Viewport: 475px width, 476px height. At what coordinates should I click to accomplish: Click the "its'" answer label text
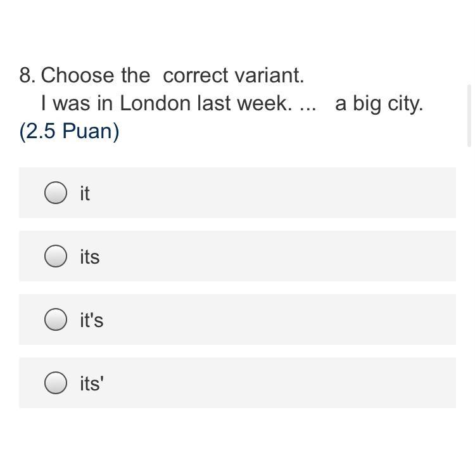pyautogui.click(x=92, y=383)
